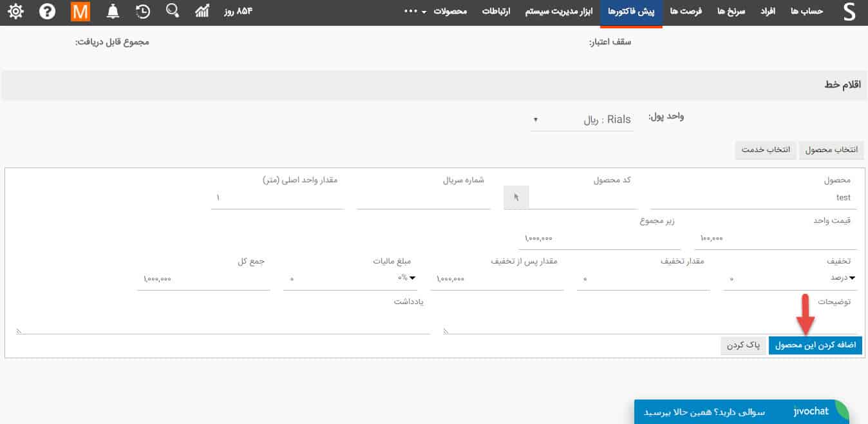The height and width of the screenshot is (424, 868).
Task: Open the حساب ها menu
Action: (807, 12)
